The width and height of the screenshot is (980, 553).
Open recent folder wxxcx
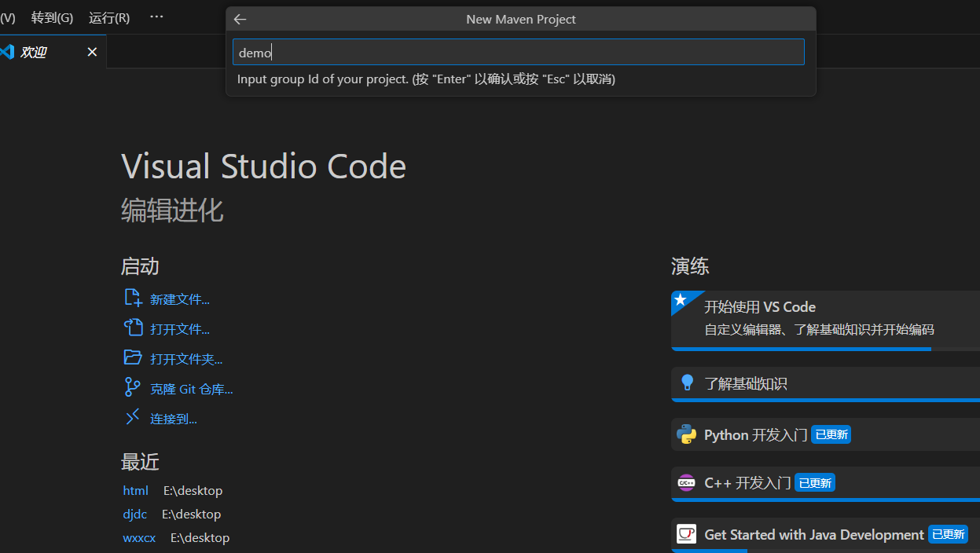[139, 537]
